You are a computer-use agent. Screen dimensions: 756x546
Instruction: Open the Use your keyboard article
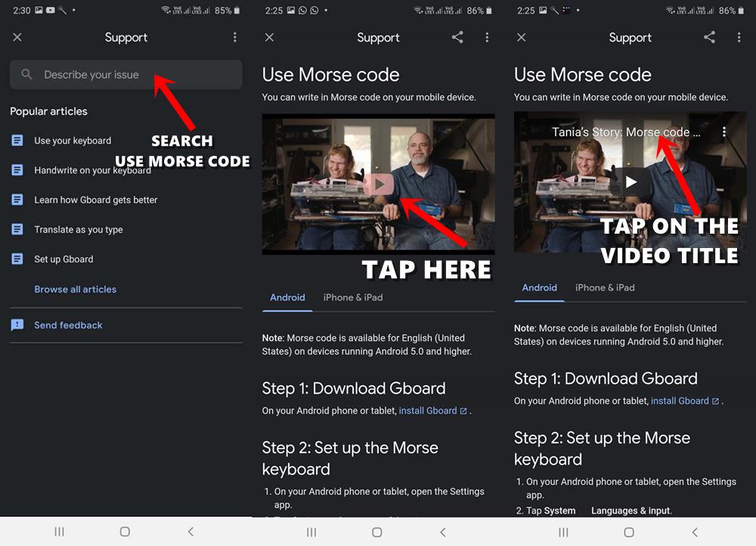[73, 141]
